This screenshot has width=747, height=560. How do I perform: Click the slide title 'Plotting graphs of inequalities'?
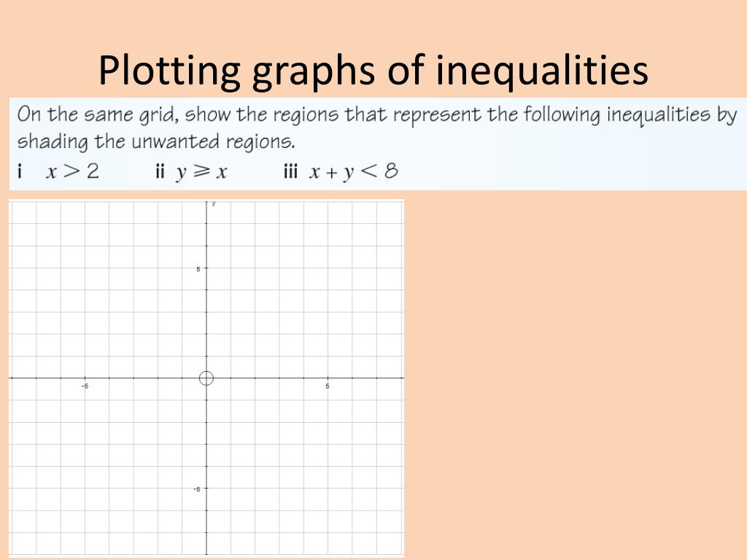pos(373,71)
